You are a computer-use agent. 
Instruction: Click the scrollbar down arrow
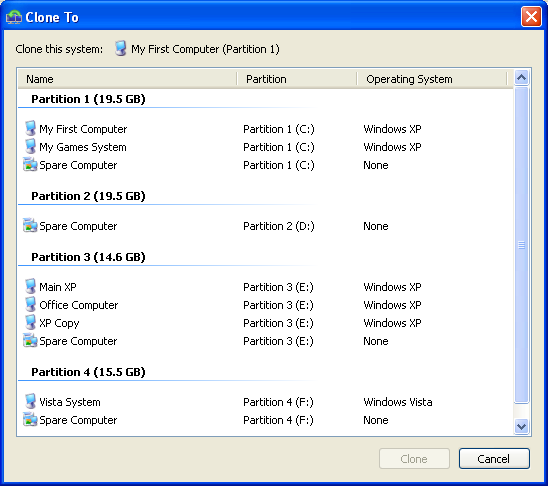click(521, 427)
